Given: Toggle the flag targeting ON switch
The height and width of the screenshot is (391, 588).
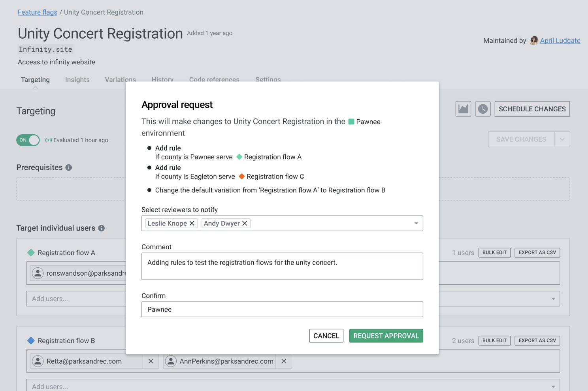Looking at the screenshot, I should click(x=28, y=140).
